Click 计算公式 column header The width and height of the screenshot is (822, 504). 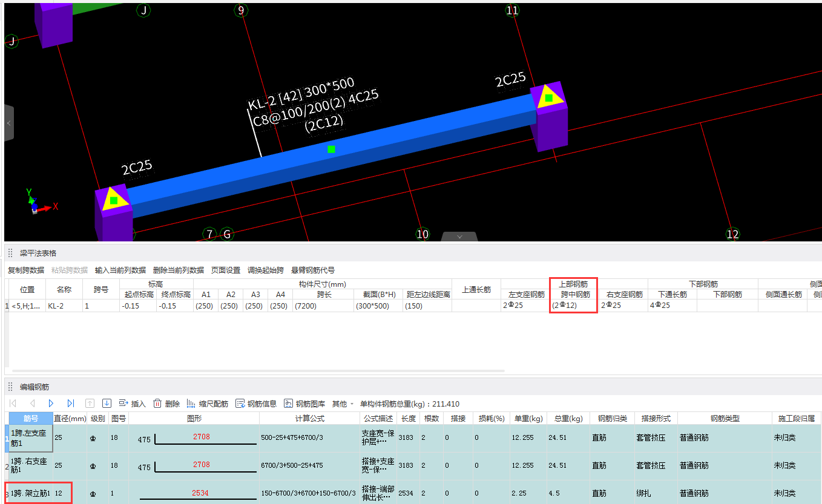coord(310,418)
